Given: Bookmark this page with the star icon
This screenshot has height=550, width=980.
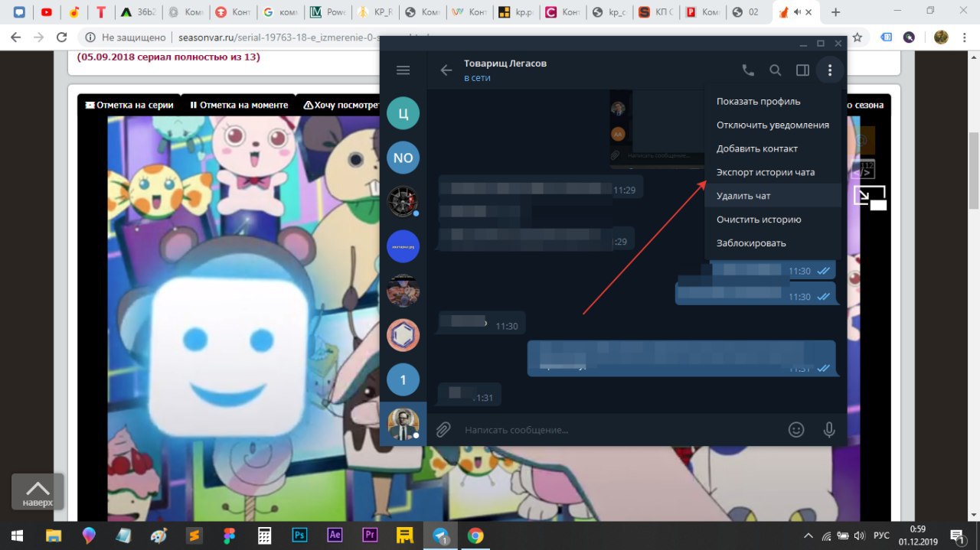Looking at the screenshot, I should [x=857, y=37].
